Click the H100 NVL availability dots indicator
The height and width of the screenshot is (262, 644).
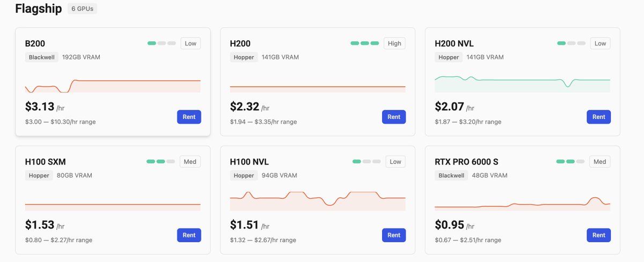point(367,161)
